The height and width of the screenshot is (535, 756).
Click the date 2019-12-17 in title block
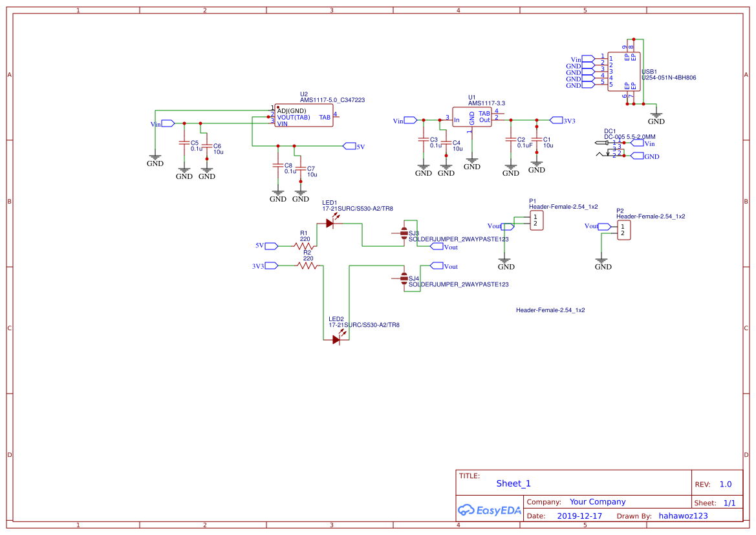580,515
